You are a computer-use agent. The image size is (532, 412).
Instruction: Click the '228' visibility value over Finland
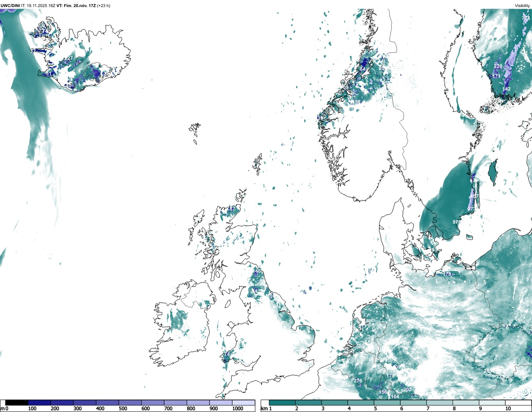498,66
